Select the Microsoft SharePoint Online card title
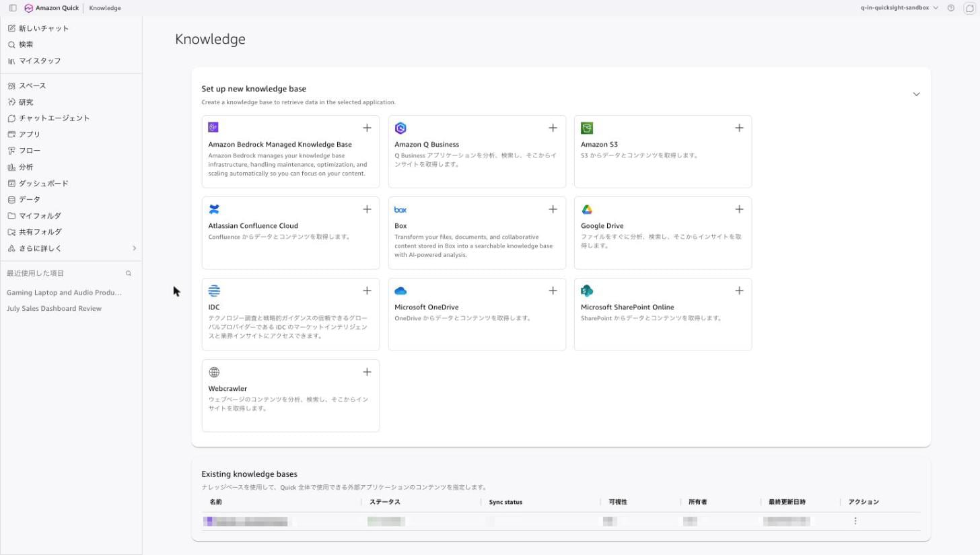This screenshot has height=555, width=980. tap(627, 307)
